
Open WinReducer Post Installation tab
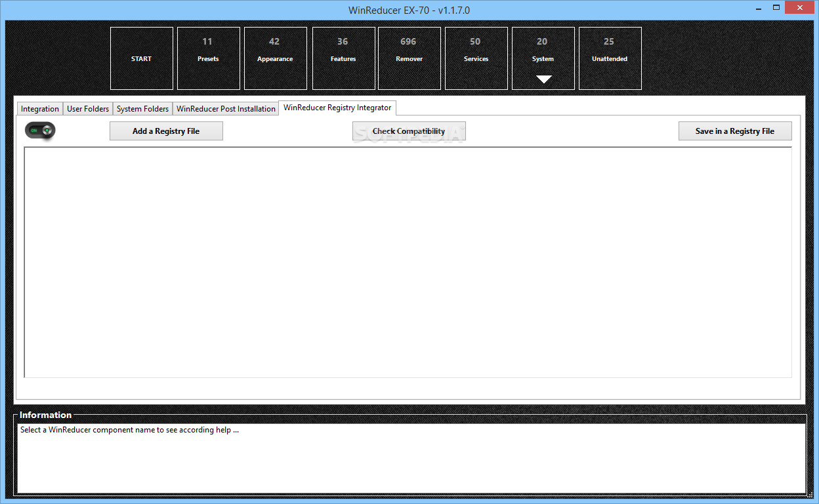pos(226,109)
